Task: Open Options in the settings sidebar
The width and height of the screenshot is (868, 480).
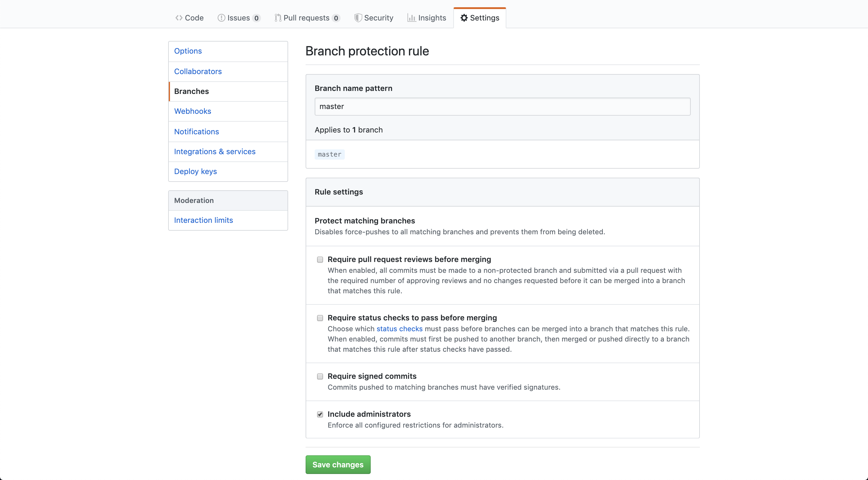Action: coord(228,51)
